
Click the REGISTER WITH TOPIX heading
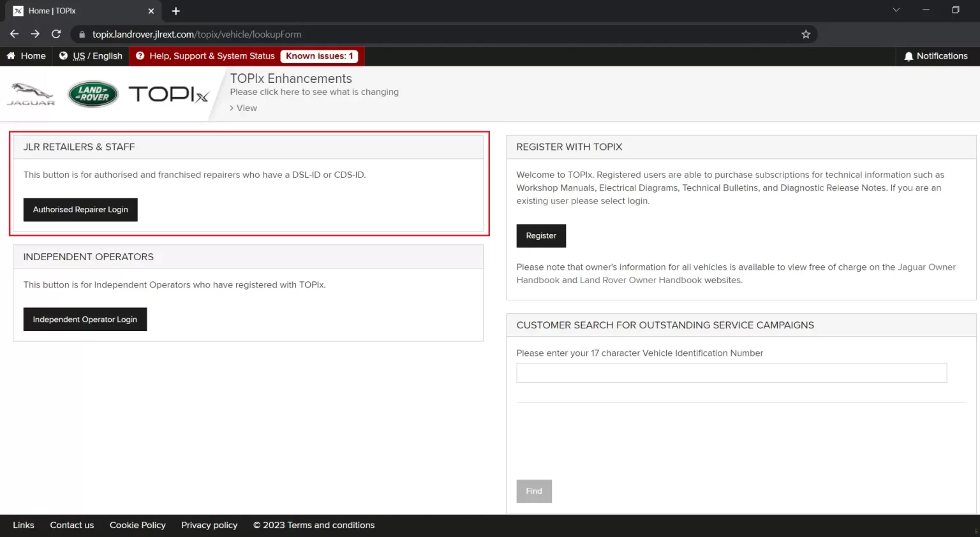pyautogui.click(x=569, y=147)
